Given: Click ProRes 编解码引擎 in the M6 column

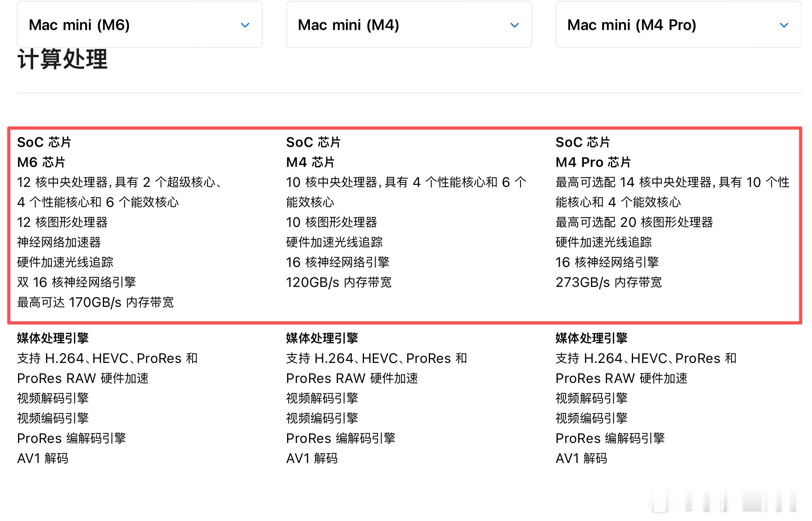Looking at the screenshot, I should coord(72,438).
